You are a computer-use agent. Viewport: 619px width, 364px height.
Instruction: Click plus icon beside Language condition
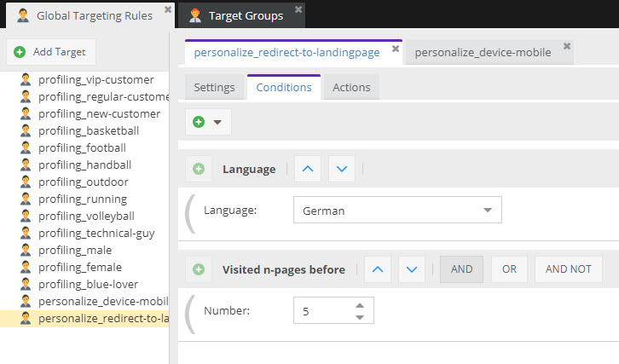coord(199,169)
